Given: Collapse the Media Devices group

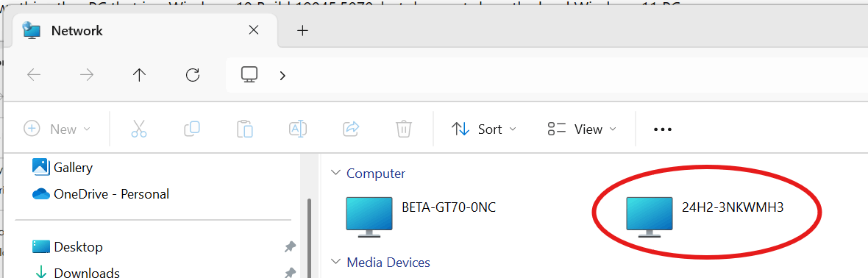Looking at the screenshot, I should click(335, 261).
